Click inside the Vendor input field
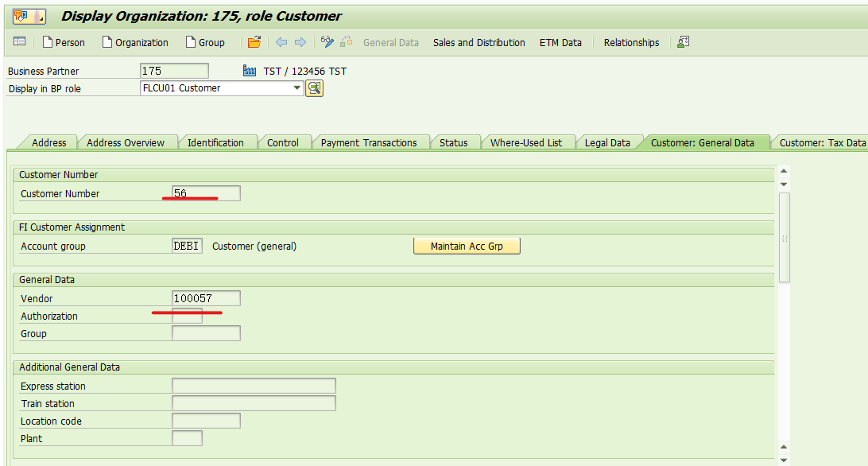 [x=206, y=297]
